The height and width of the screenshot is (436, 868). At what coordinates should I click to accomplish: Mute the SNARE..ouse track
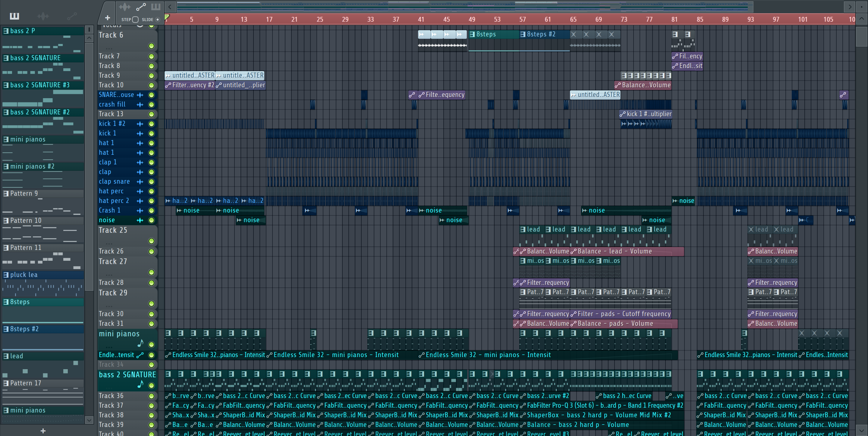pyautogui.click(x=152, y=95)
